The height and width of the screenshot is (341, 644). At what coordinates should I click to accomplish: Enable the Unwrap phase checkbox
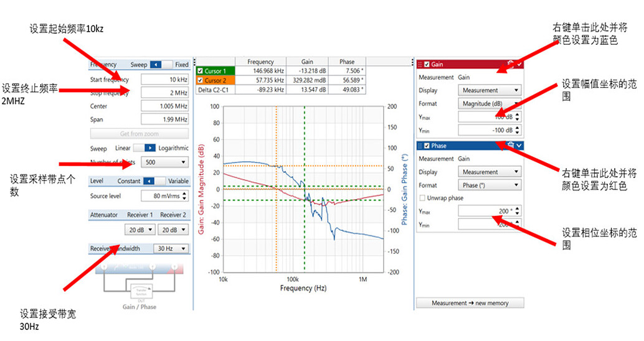coord(422,198)
